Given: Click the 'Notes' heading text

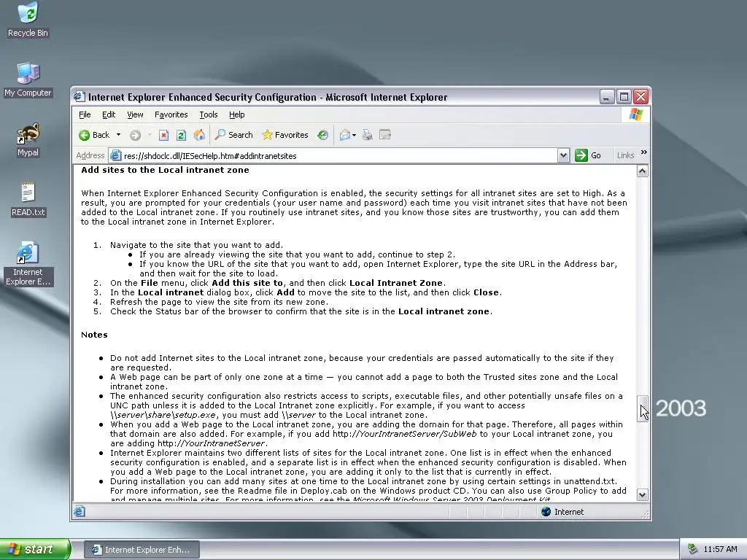Looking at the screenshot, I should pos(94,335).
